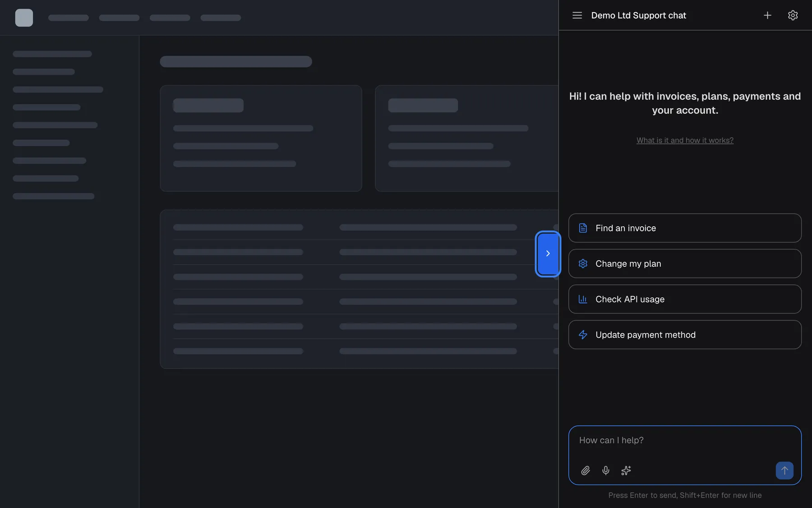Screen dimensions: 812x508
Task: Open the chat hamburger menu
Action: tap(577, 15)
